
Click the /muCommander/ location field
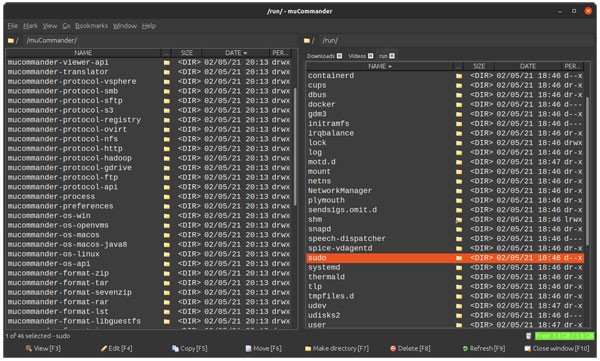[x=159, y=40]
